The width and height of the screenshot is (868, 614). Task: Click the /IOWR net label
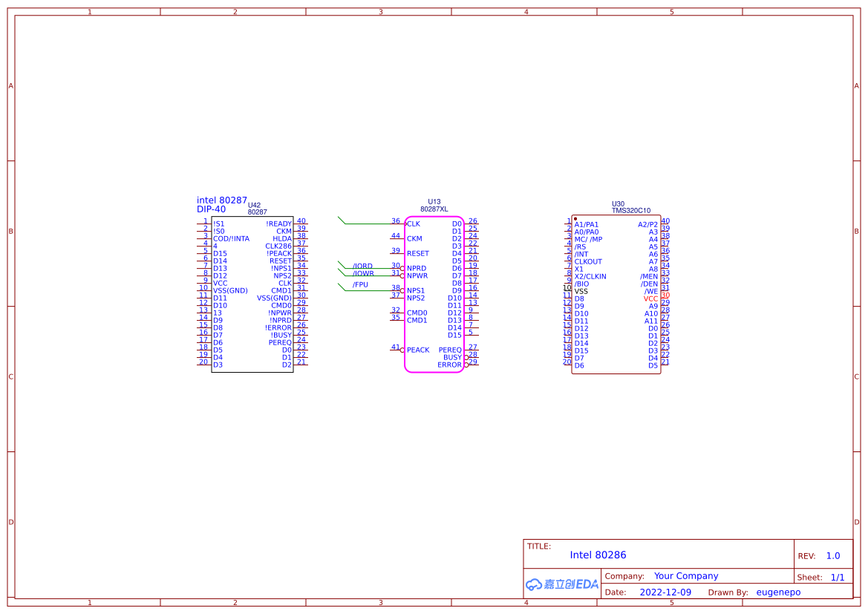pyautogui.click(x=363, y=273)
